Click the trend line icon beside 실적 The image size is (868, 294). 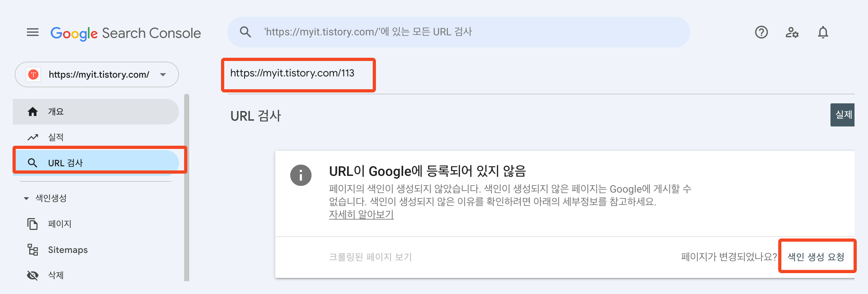coord(33,137)
